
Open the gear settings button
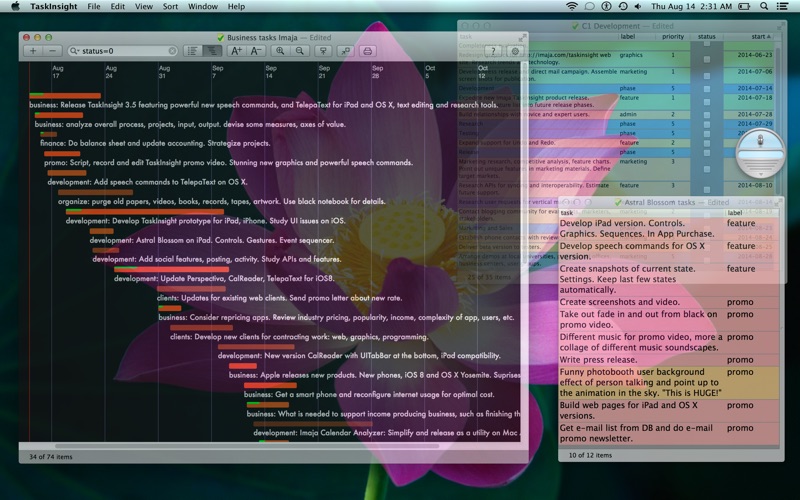click(x=516, y=50)
